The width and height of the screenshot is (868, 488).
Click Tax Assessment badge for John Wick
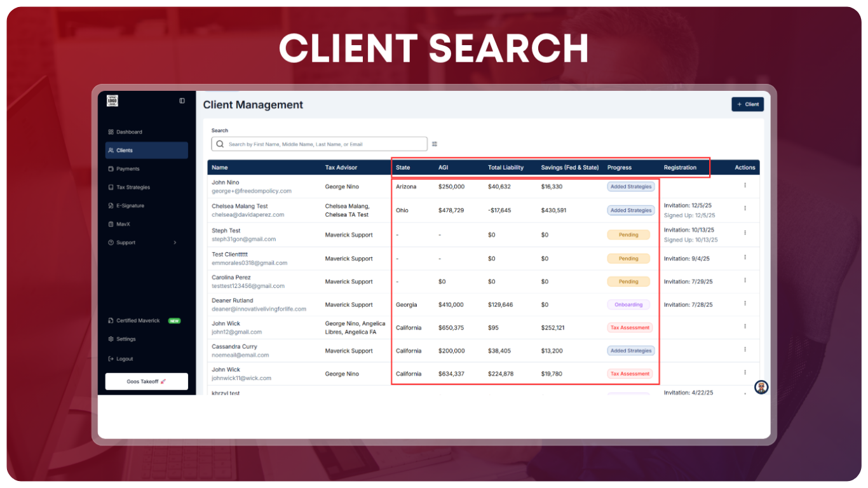click(630, 328)
